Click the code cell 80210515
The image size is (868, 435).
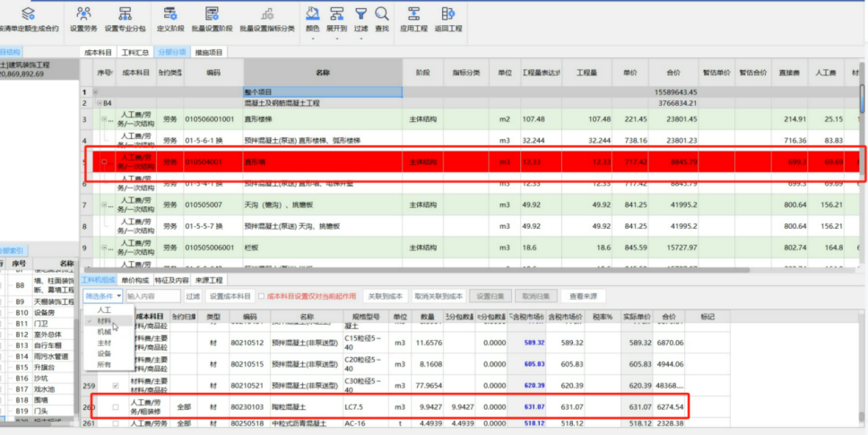click(247, 364)
